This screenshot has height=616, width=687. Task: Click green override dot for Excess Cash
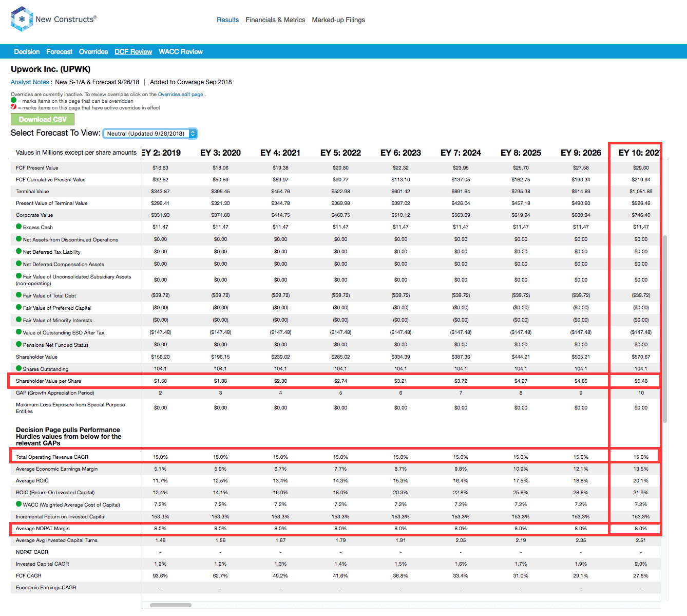tap(18, 227)
